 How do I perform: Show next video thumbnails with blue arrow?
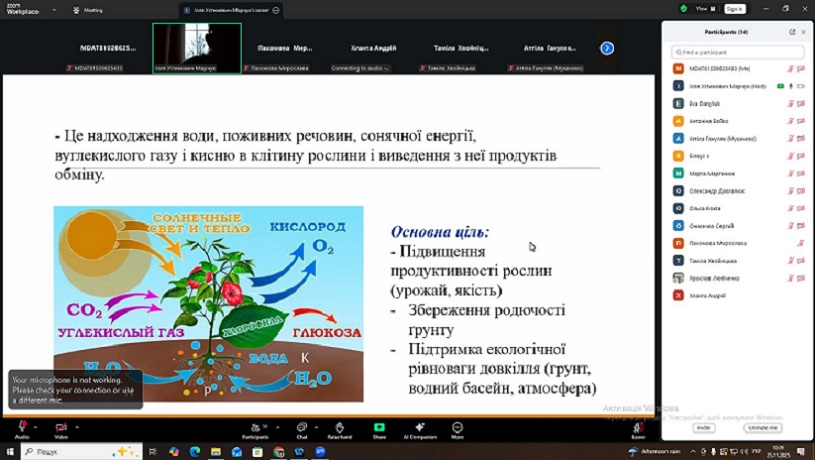click(607, 48)
